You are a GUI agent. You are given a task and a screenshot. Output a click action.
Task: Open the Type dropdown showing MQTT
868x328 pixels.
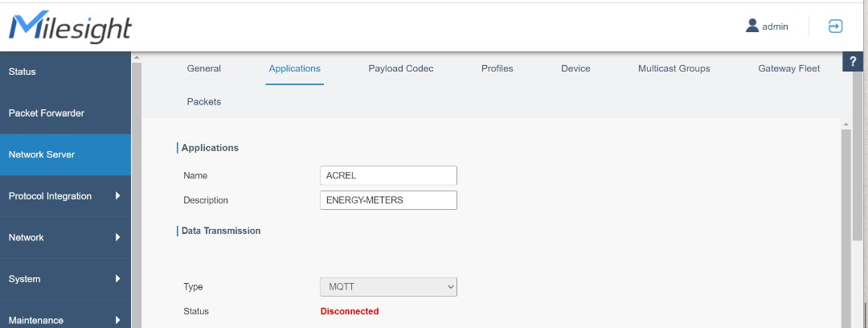pyautogui.click(x=388, y=286)
